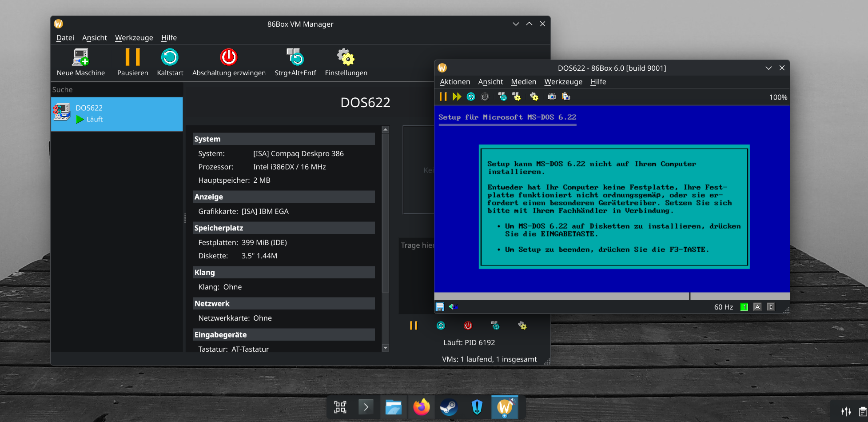Screen dimensions: 868x422
Task: Open file manager from taskbar
Action: (x=394, y=407)
